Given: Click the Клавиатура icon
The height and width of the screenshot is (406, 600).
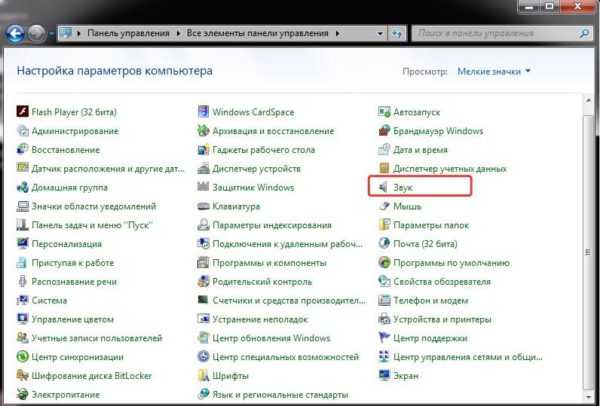Looking at the screenshot, I should (203, 206).
